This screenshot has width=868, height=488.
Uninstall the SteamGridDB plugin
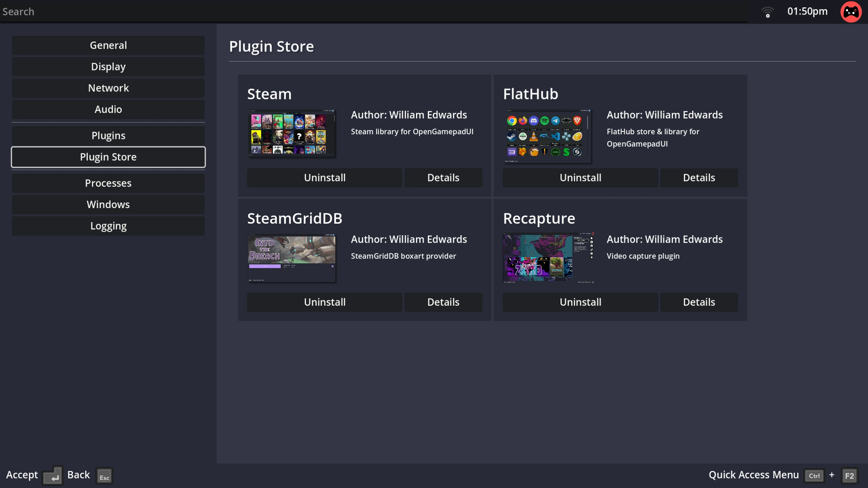tap(324, 302)
